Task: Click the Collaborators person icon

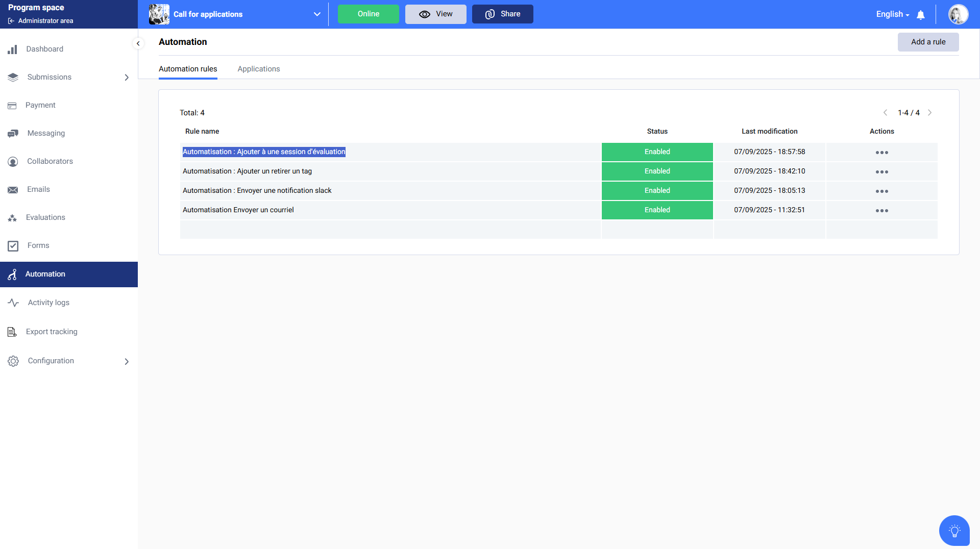Action: pos(13,162)
